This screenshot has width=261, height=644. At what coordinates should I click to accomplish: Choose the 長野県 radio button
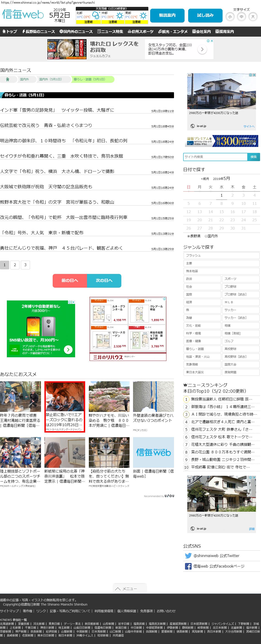[188, 236]
